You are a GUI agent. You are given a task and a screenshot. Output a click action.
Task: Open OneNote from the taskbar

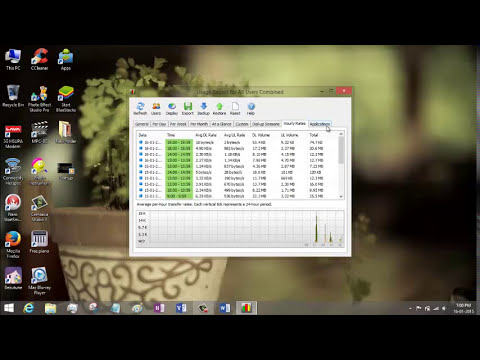tap(159, 308)
